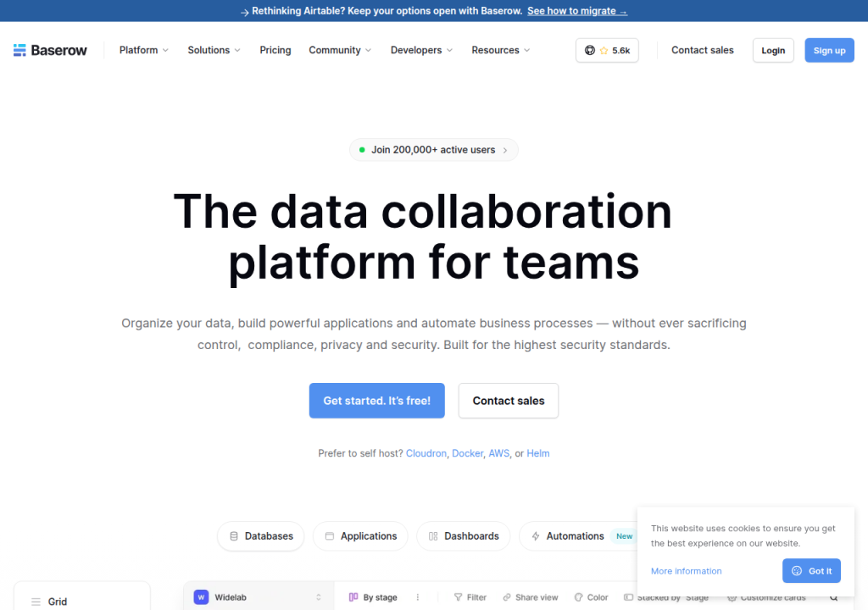
Task: Open the AWS self-host link
Action: (x=498, y=453)
